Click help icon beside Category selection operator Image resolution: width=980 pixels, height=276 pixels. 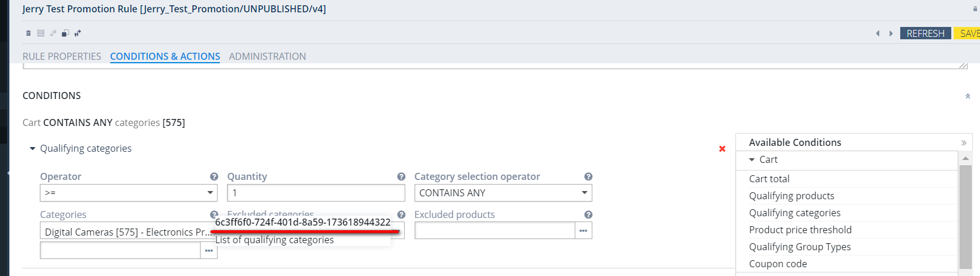[x=588, y=176]
